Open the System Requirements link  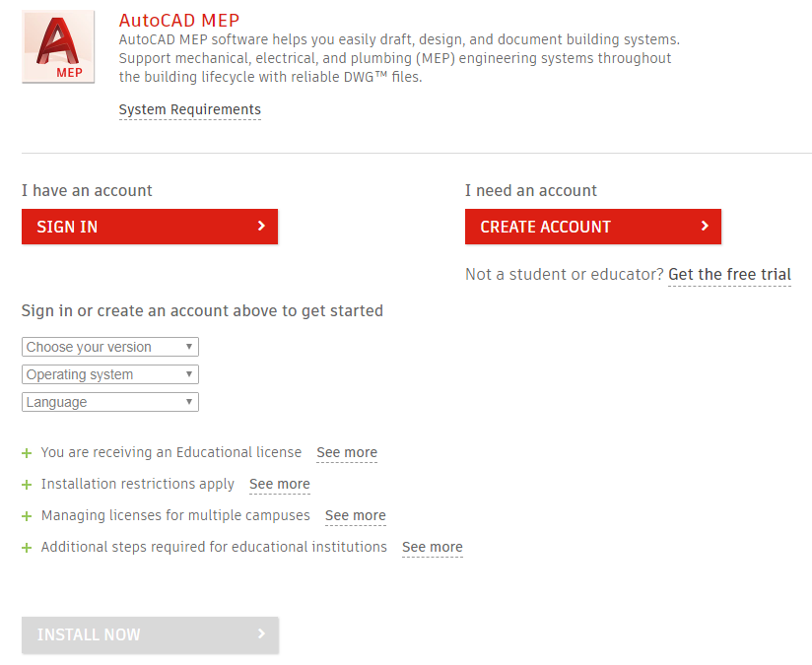189,109
